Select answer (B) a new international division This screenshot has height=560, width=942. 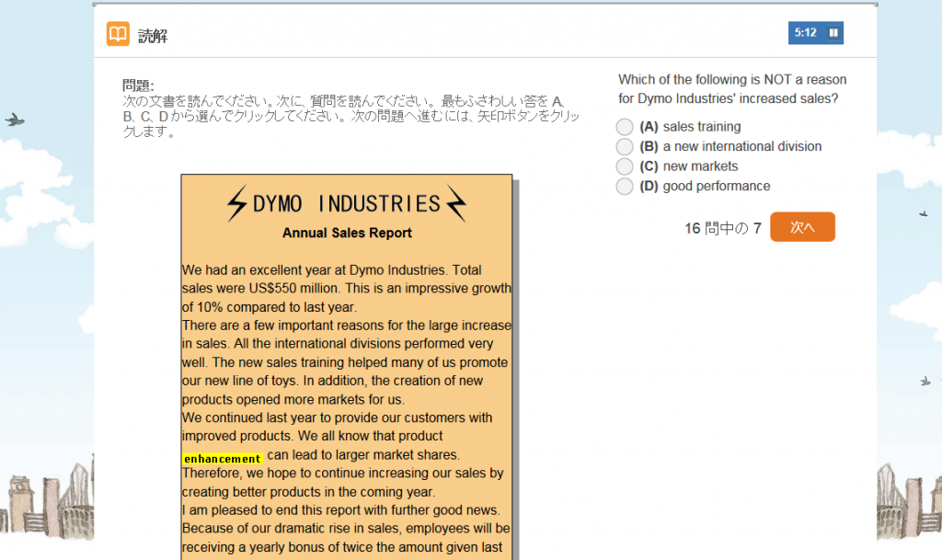click(625, 146)
